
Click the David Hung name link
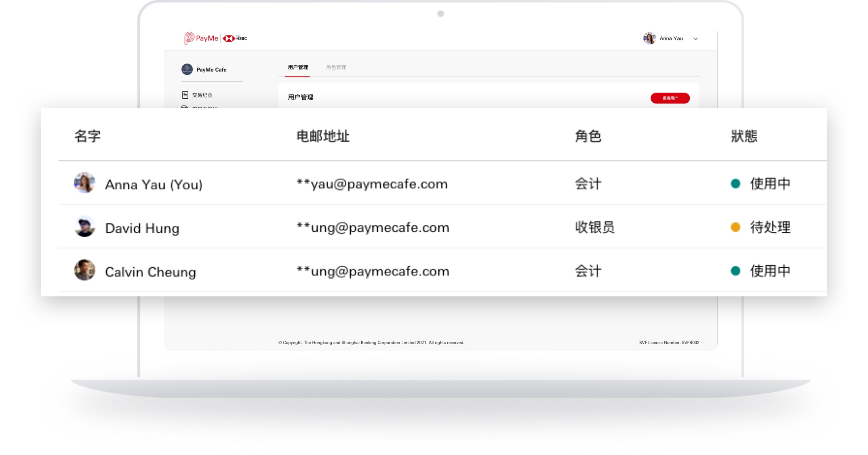click(142, 228)
